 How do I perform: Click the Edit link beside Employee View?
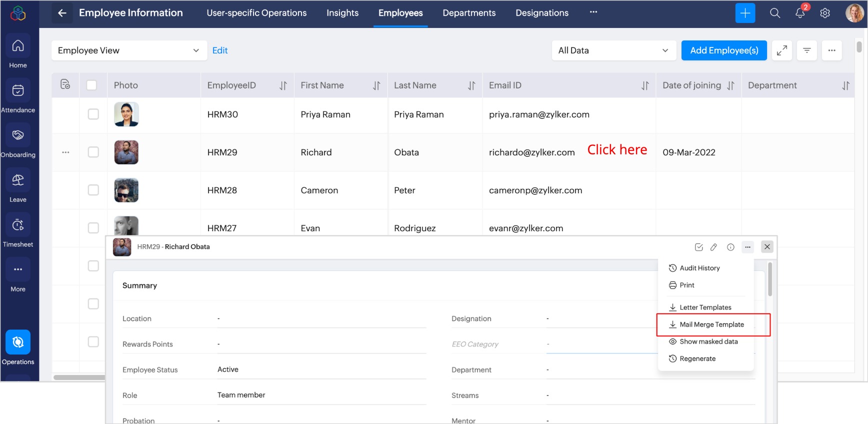[x=219, y=50]
